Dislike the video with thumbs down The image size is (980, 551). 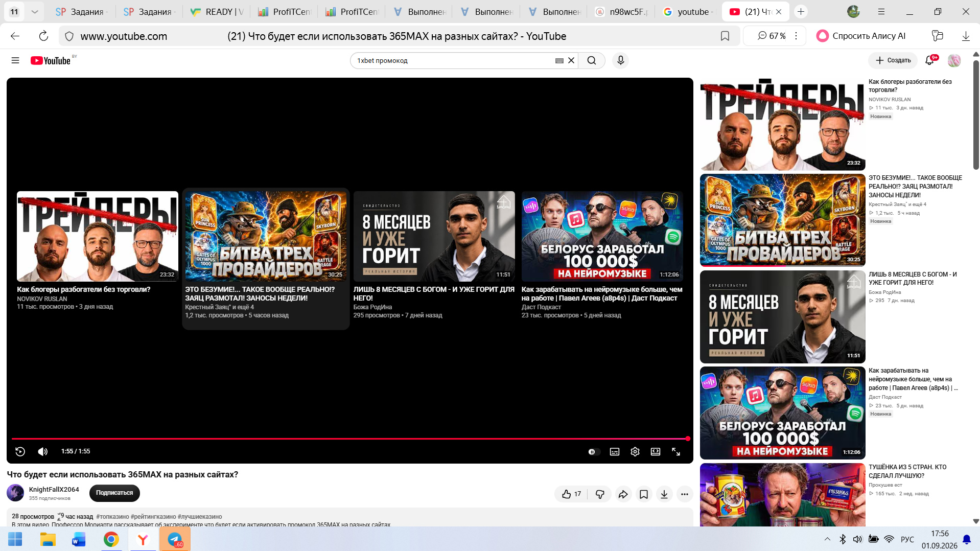(x=600, y=494)
